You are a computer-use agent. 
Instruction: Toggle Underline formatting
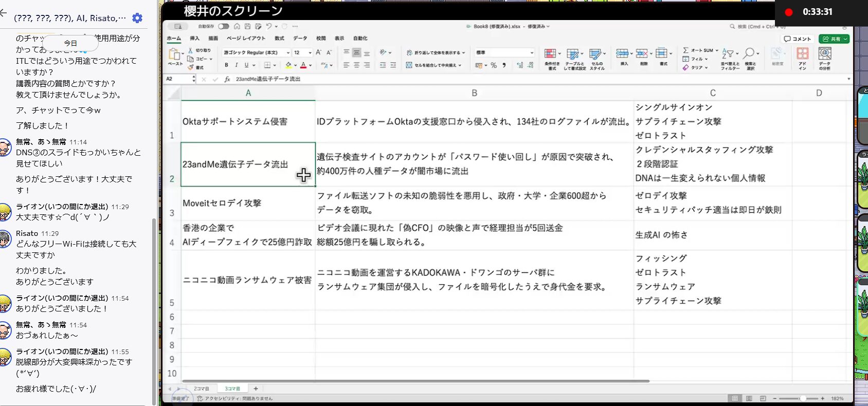(x=246, y=65)
